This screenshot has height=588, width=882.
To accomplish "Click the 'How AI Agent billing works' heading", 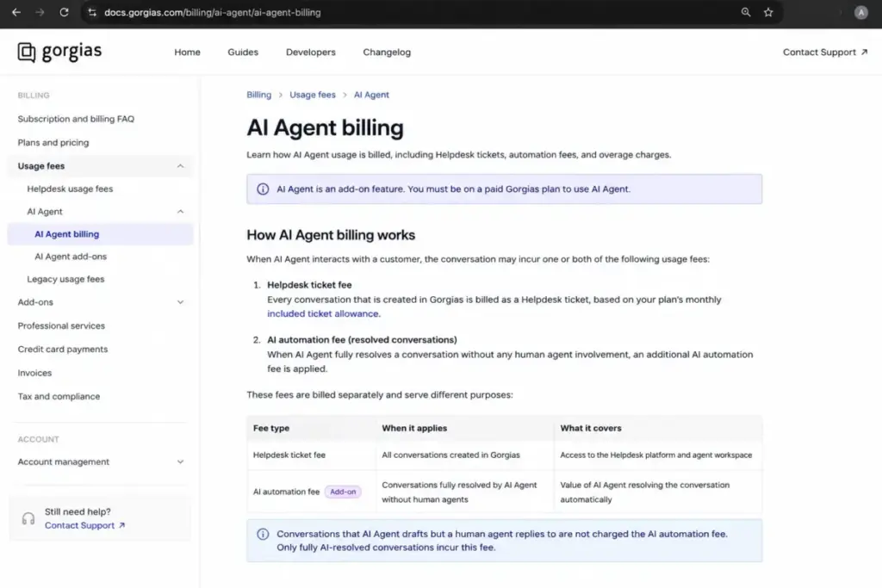I will tap(331, 235).
